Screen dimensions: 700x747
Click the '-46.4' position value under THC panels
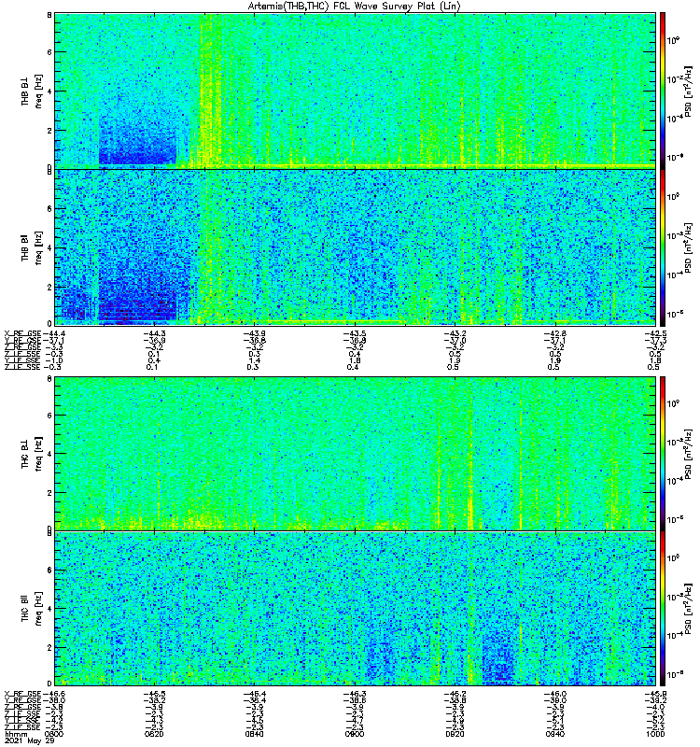254,694
